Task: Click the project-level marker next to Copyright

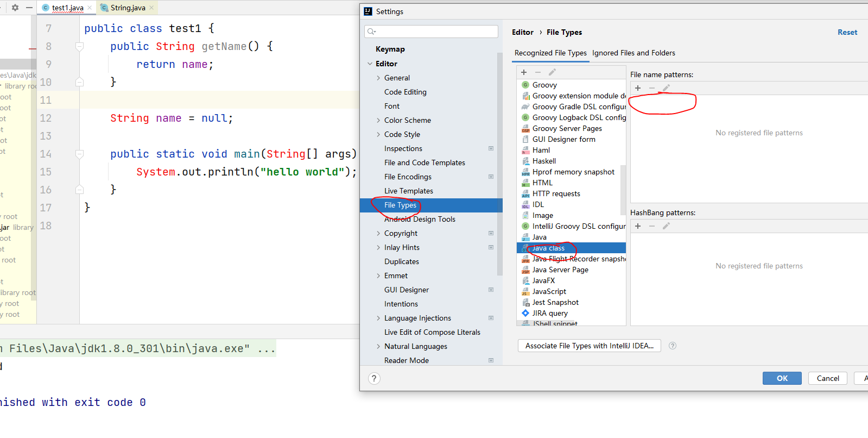Action: tap(491, 233)
